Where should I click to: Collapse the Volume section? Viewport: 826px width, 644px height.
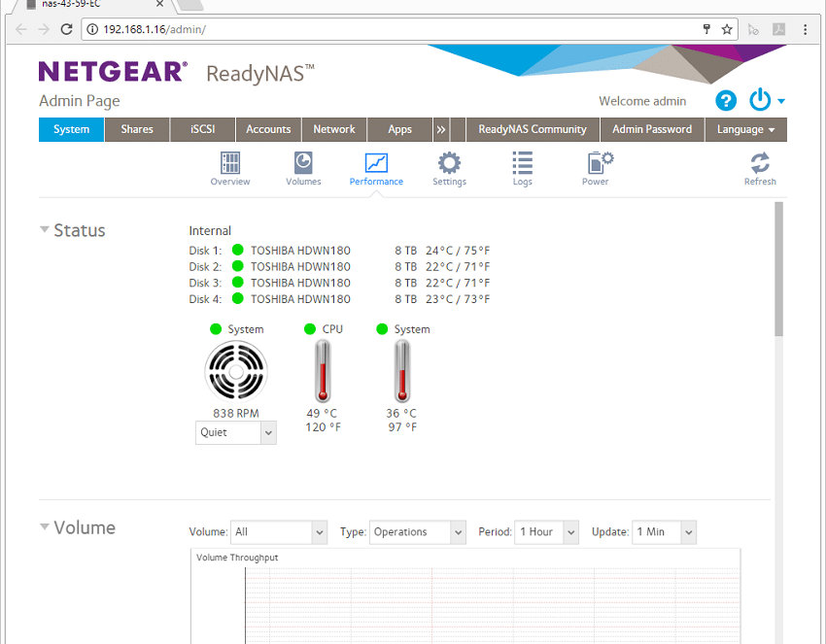[45, 526]
